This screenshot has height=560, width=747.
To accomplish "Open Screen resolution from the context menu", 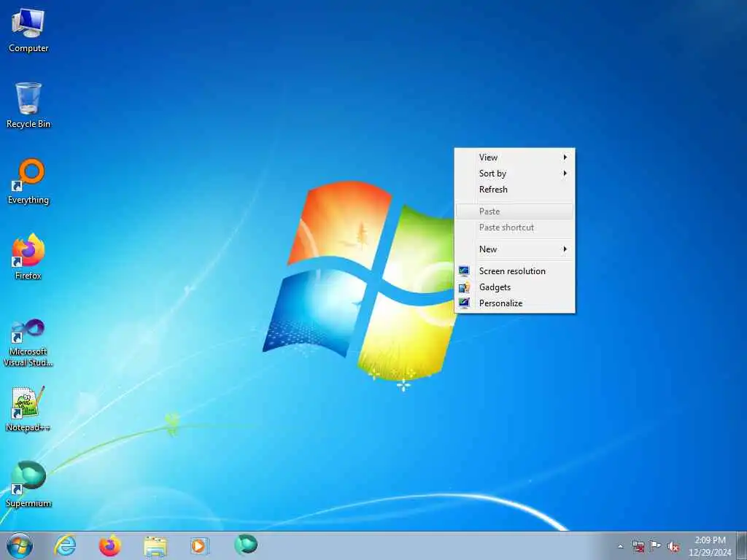I will 514,271.
